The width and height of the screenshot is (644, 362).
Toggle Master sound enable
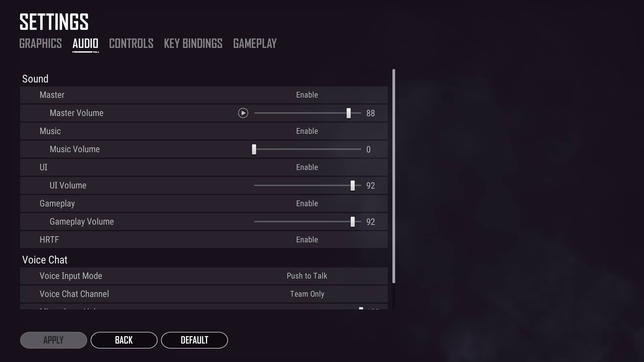click(x=307, y=95)
